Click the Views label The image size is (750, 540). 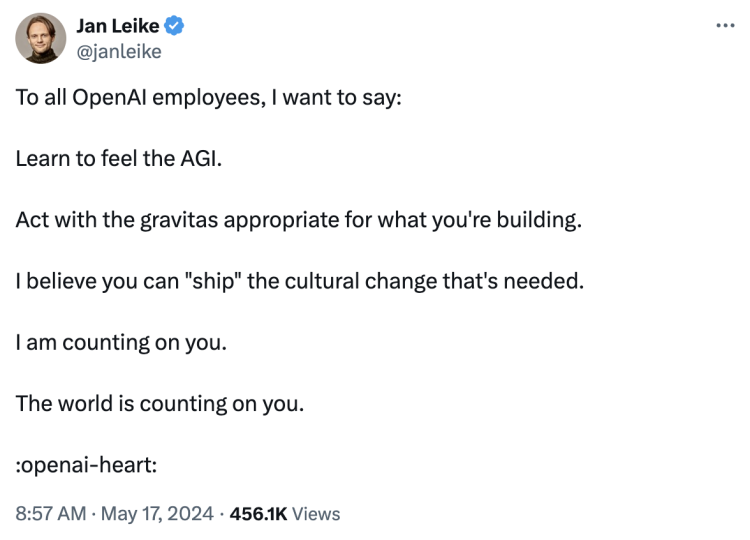point(316,514)
